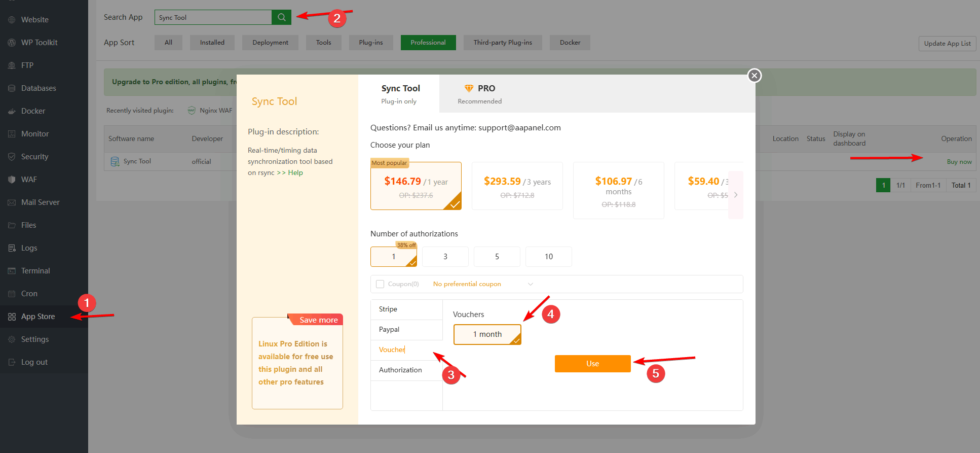Filter apps by Third-party Plug-ins category
The image size is (980, 453).
coord(503,43)
